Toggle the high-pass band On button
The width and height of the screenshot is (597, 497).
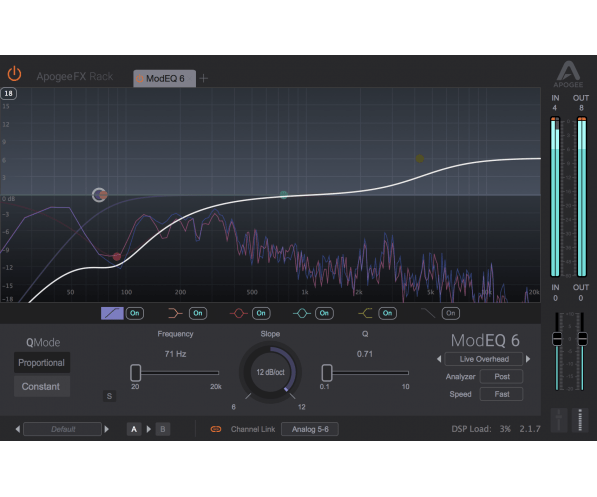point(135,313)
